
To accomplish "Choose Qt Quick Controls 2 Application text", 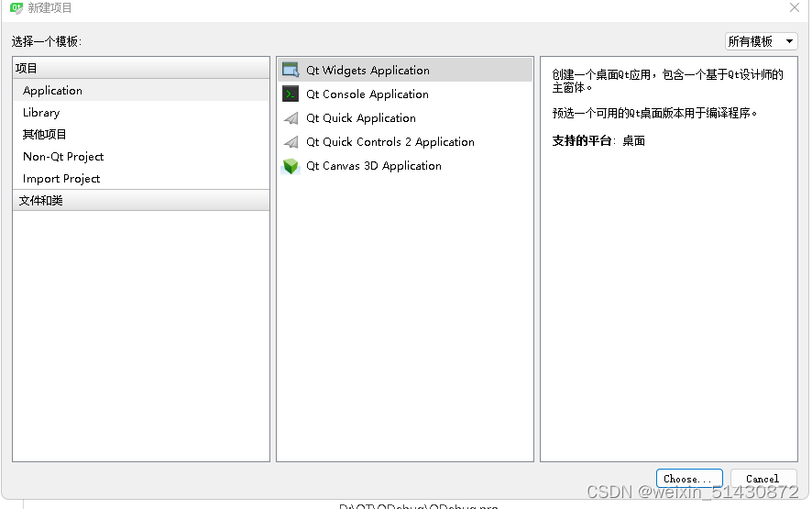I will [390, 142].
